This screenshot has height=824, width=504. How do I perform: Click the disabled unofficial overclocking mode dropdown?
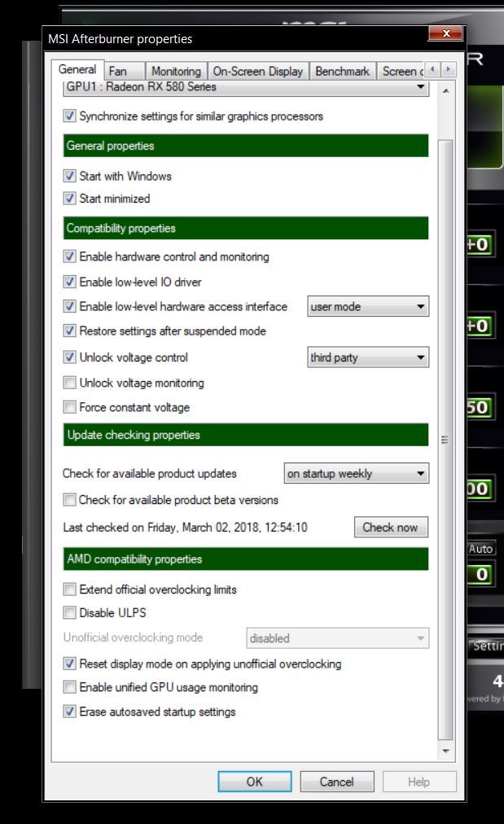coord(337,638)
